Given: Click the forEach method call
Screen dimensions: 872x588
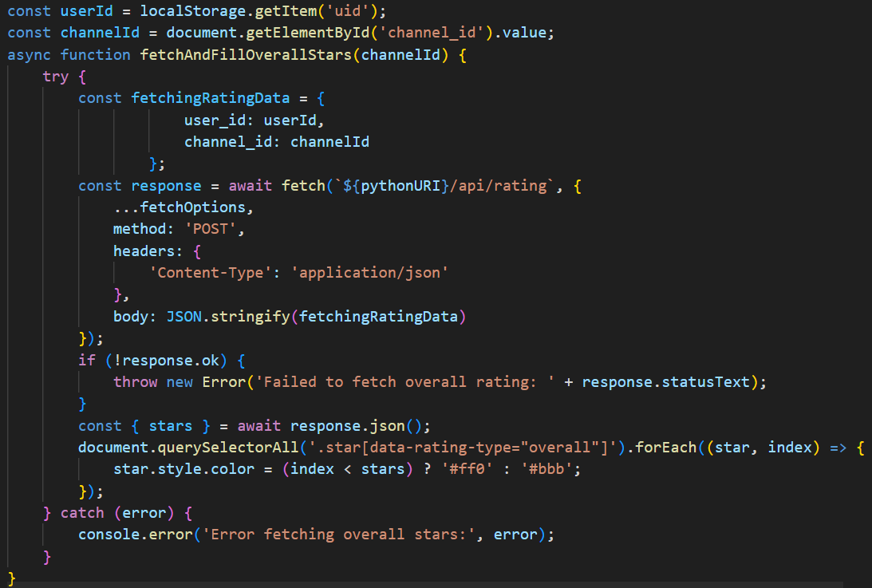Looking at the screenshot, I should [666, 448].
